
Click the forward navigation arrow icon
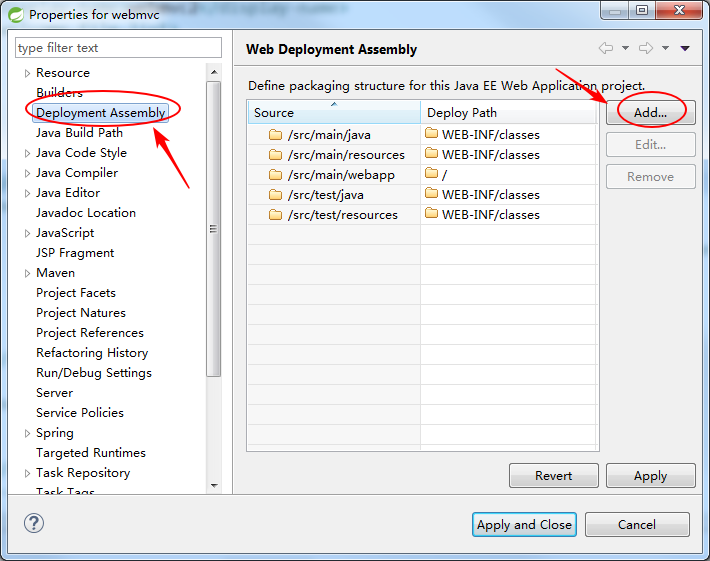coord(646,48)
